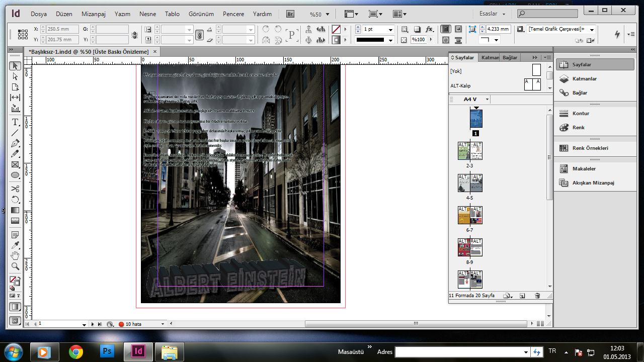Open the Nesne menu
The width and height of the screenshot is (644, 362).
click(147, 14)
